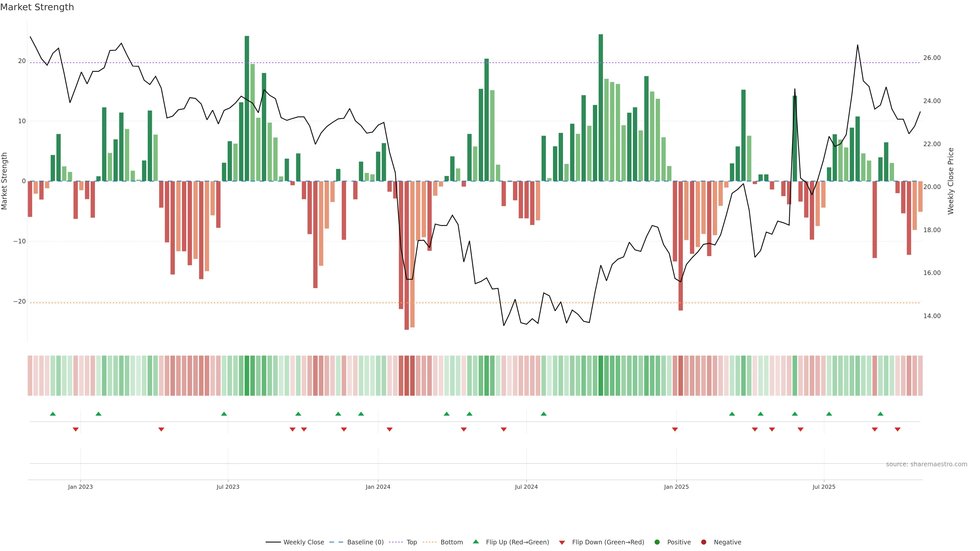Click the source: sharemaestro.com text
980x551 pixels.
(926, 464)
